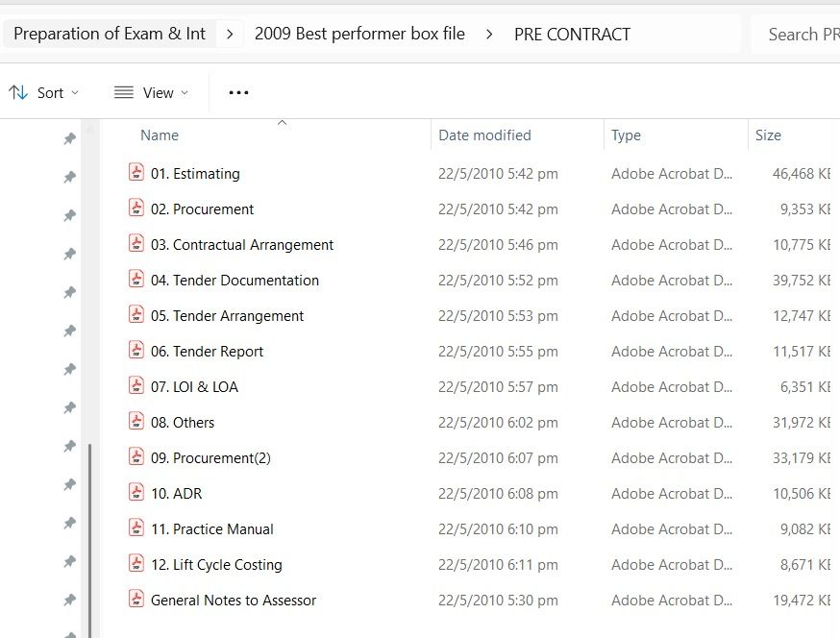Click the date 22/5/2010 6:02 pm
This screenshot has height=638, width=840.
point(498,423)
